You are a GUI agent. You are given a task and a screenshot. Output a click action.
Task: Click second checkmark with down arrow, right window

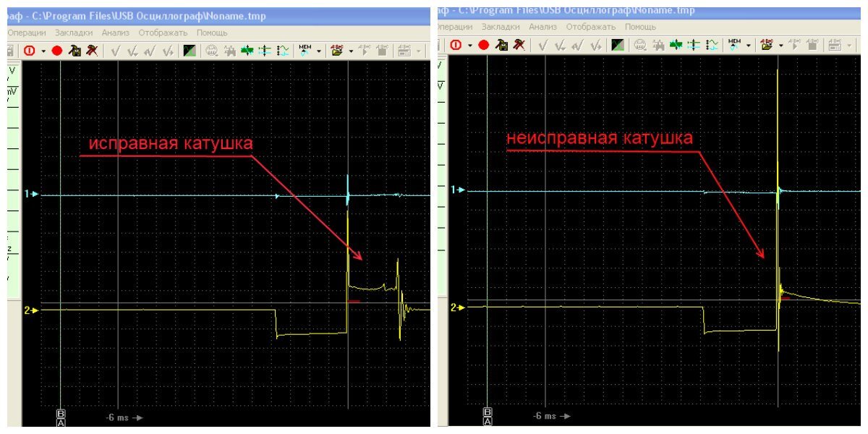[x=561, y=46]
